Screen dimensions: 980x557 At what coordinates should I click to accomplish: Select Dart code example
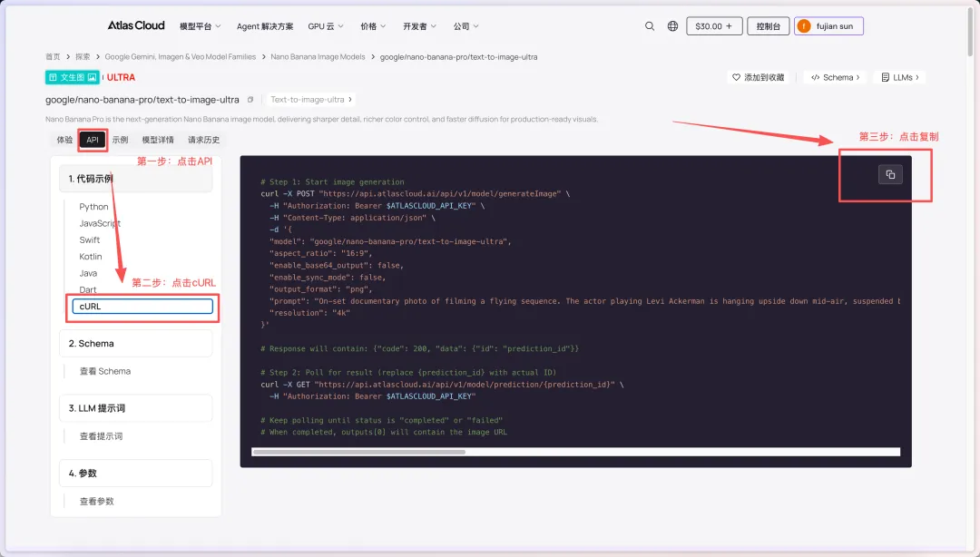pos(87,290)
